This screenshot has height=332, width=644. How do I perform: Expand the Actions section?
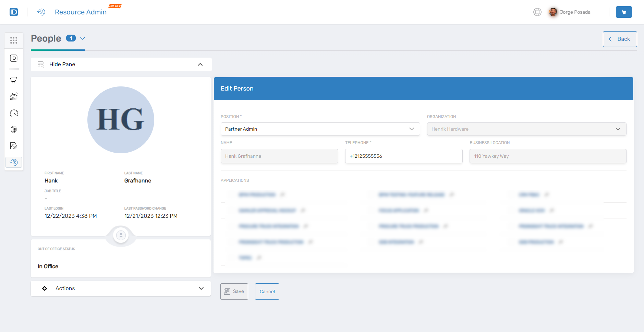(x=201, y=288)
